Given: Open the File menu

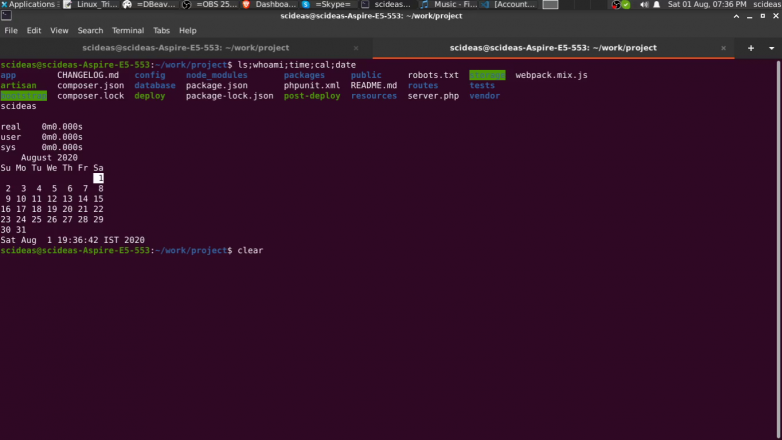Looking at the screenshot, I should point(10,30).
